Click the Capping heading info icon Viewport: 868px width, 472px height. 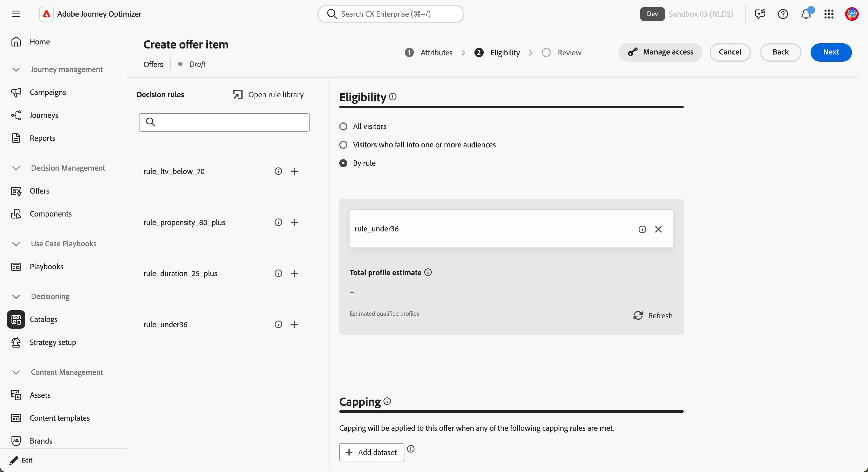click(387, 401)
